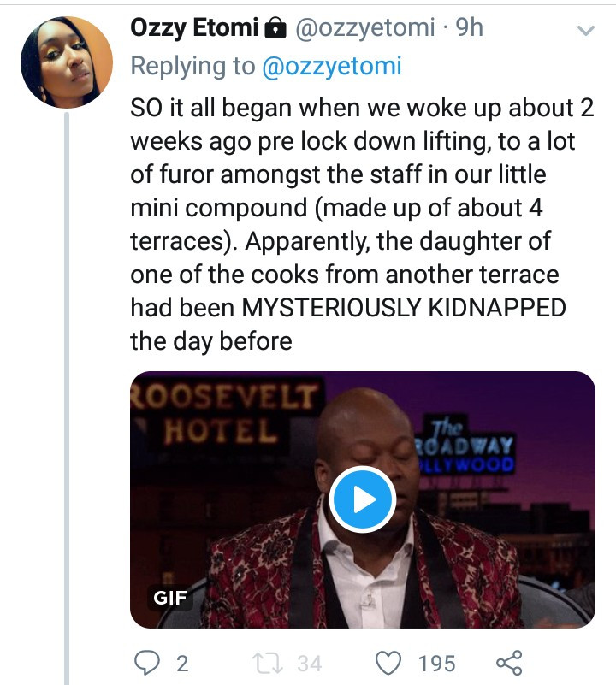Open Ozzy Etomi's profile picture

(67, 61)
